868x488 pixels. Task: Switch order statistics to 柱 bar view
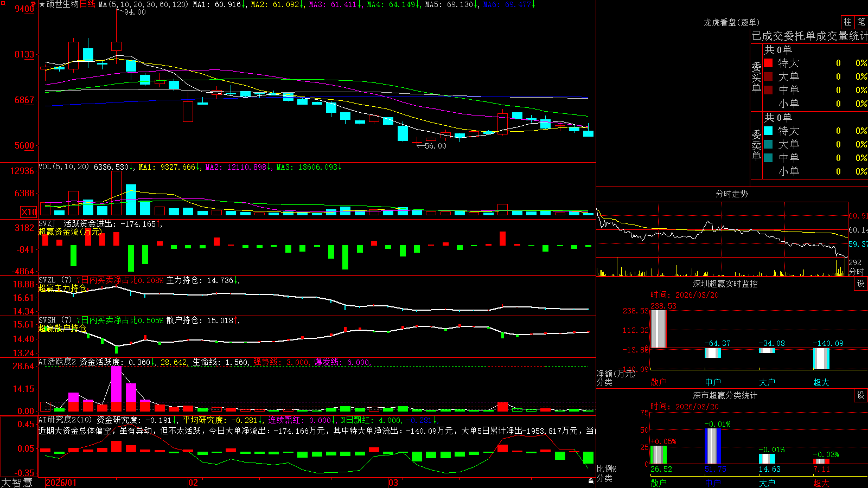(x=847, y=22)
